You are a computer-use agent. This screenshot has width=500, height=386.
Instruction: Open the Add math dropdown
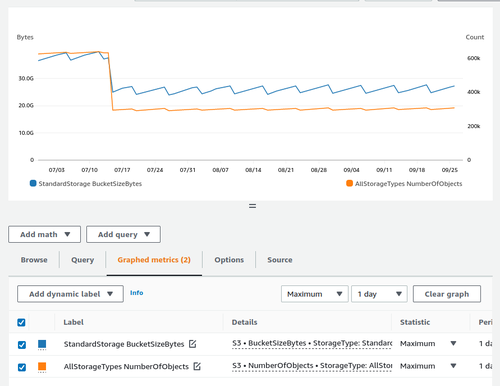[x=45, y=234]
